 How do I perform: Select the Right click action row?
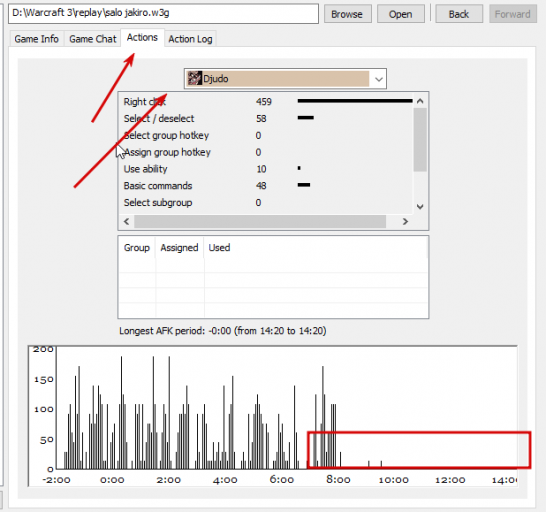click(267, 102)
